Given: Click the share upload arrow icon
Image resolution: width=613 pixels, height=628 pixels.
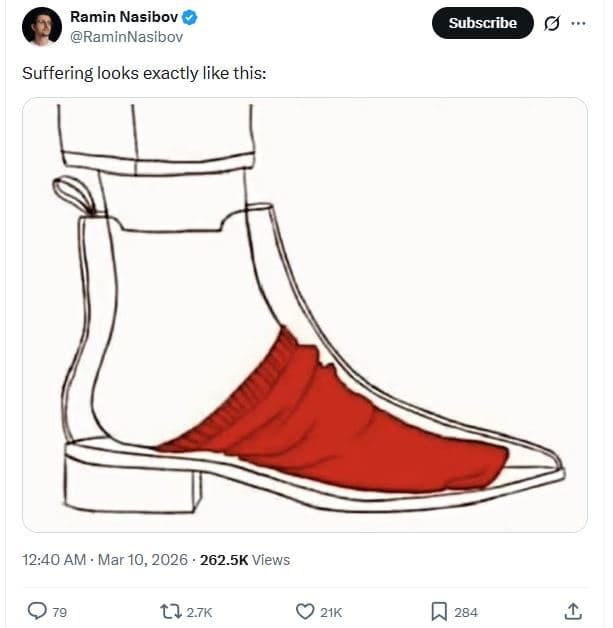Looking at the screenshot, I should point(573,611).
